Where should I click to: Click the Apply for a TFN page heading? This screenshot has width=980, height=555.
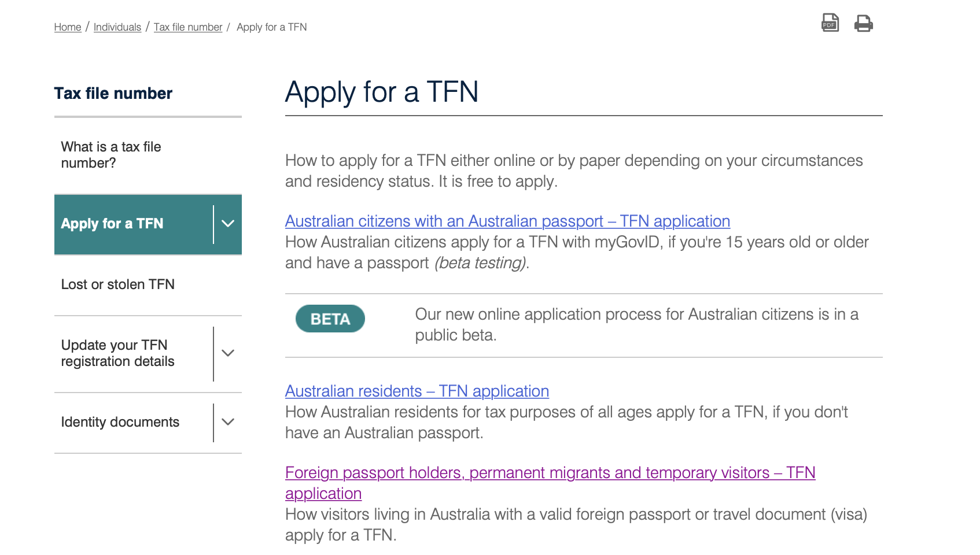382,92
